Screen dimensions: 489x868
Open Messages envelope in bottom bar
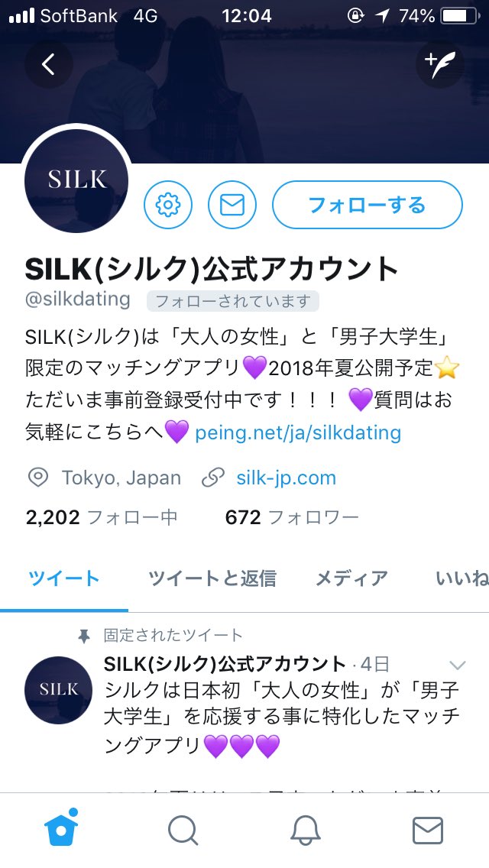click(428, 831)
